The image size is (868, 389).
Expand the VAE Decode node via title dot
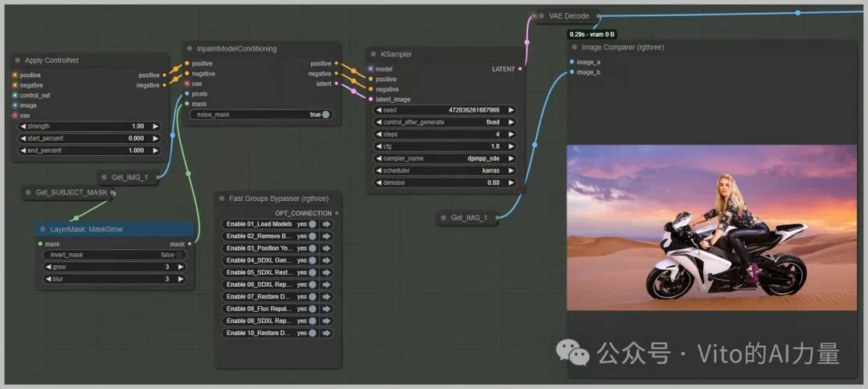542,16
